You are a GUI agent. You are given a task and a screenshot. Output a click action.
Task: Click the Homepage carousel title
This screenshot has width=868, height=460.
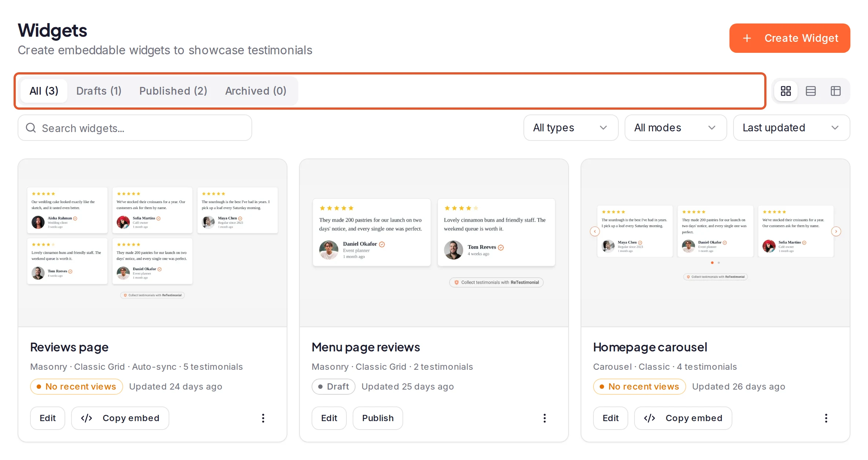[x=650, y=347]
